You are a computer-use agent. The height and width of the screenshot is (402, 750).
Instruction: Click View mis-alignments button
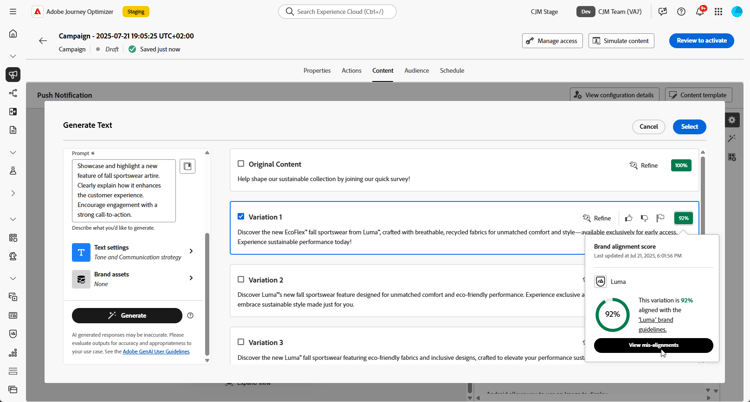(x=653, y=345)
